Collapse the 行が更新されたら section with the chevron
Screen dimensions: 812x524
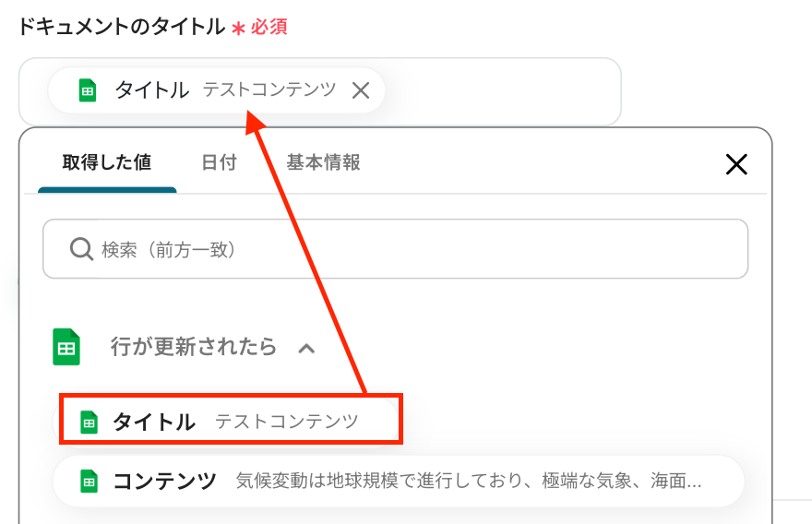tap(307, 348)
